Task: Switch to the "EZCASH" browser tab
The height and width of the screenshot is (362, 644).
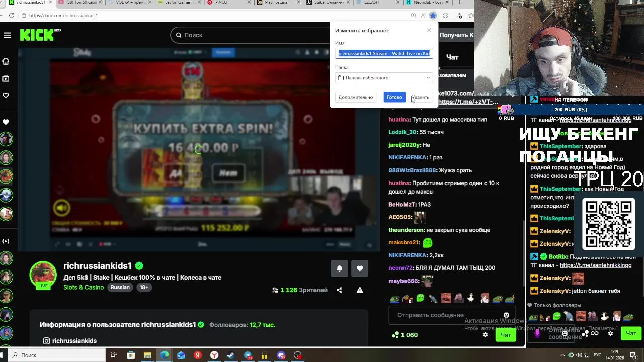Action: click(x=371, y=3)
